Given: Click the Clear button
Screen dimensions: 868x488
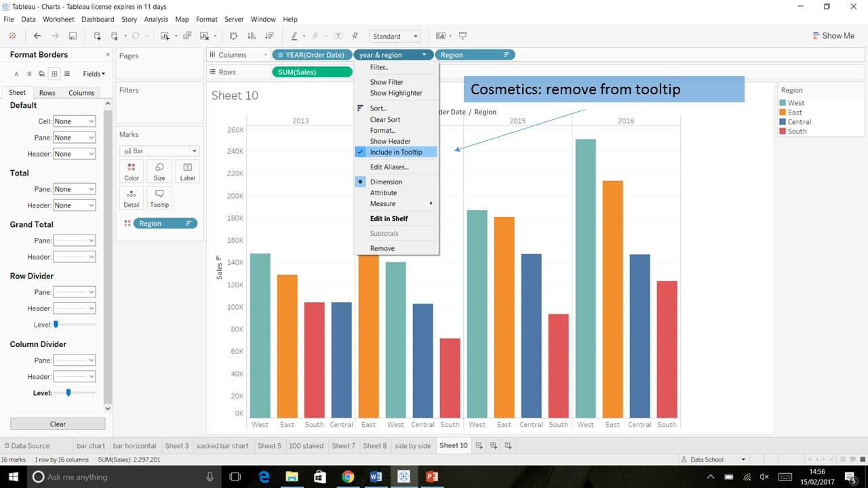Looking at the screenshot, I should pyautogui.click(x=58, y=424).
